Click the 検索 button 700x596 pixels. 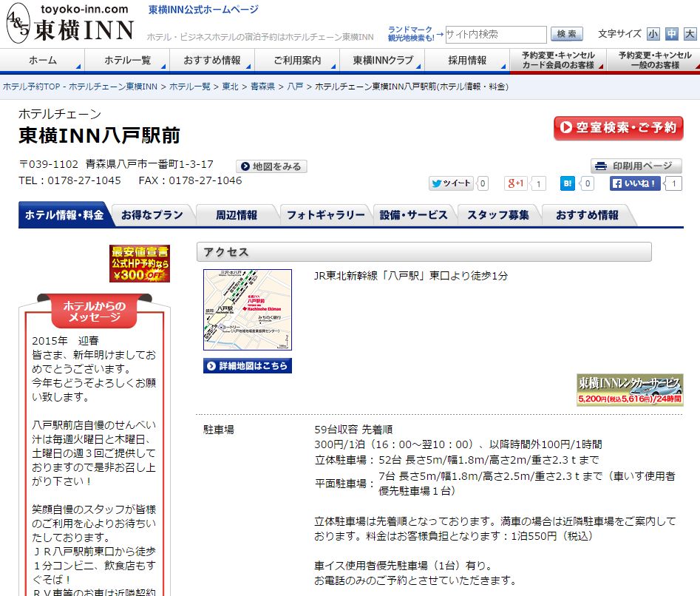point(566,34)
